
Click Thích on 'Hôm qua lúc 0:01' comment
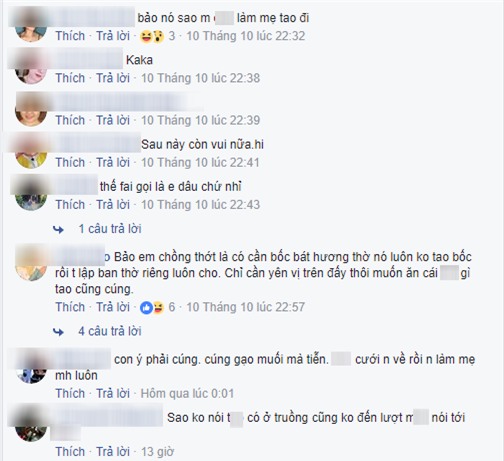pos(70,394)
